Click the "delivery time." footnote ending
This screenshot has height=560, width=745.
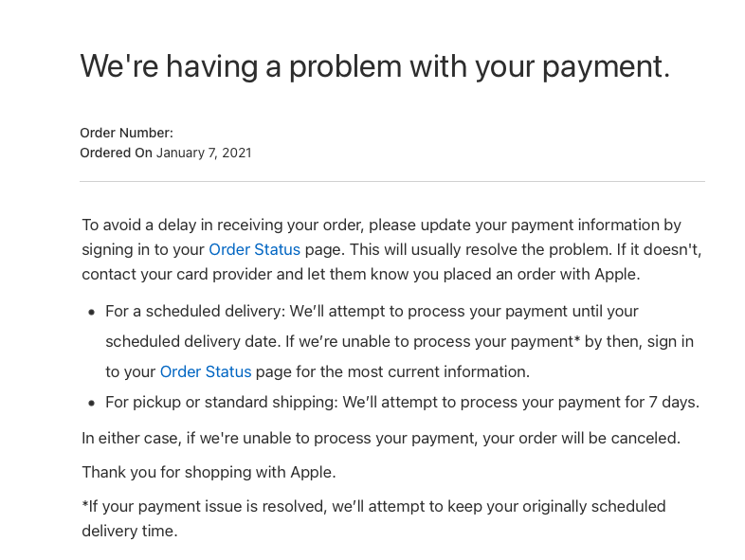coord(130,531)
